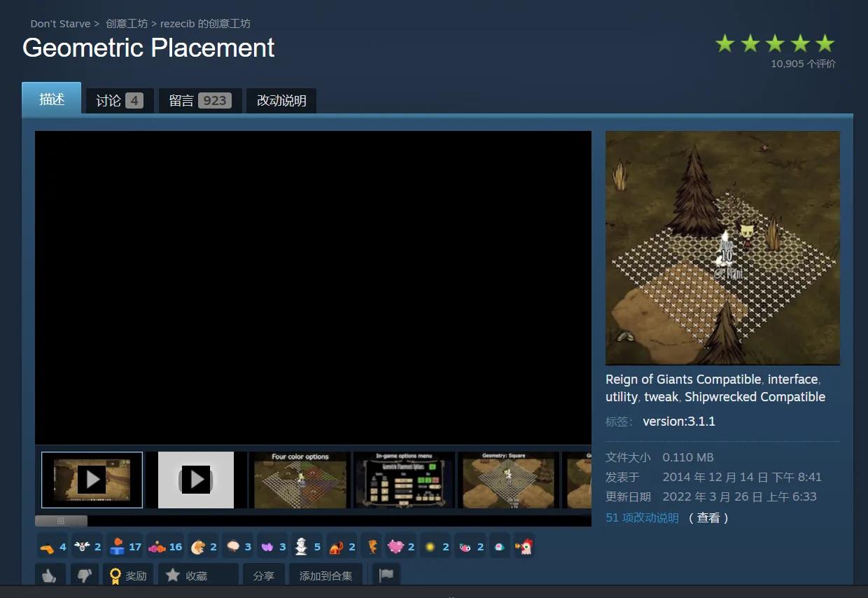Click the orange seahorse award icon

372,547
